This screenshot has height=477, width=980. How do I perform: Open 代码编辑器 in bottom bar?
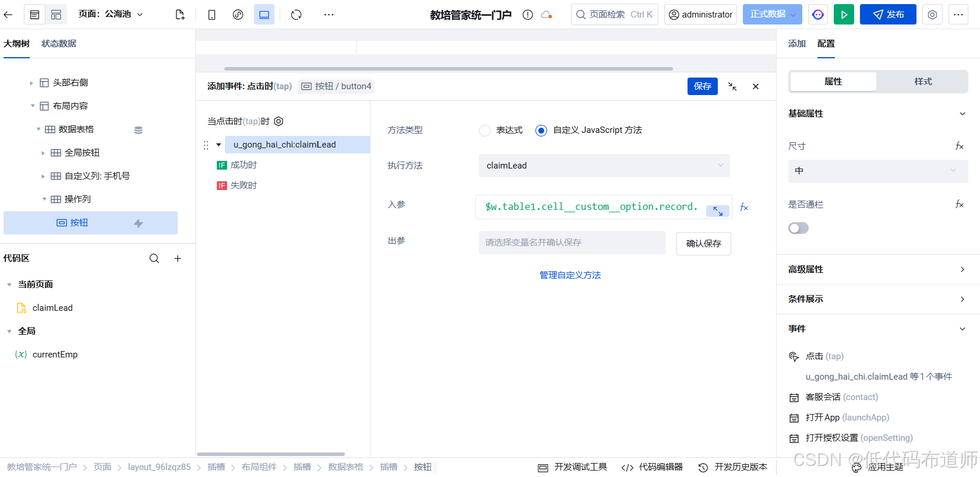click(x=652, y=467)
